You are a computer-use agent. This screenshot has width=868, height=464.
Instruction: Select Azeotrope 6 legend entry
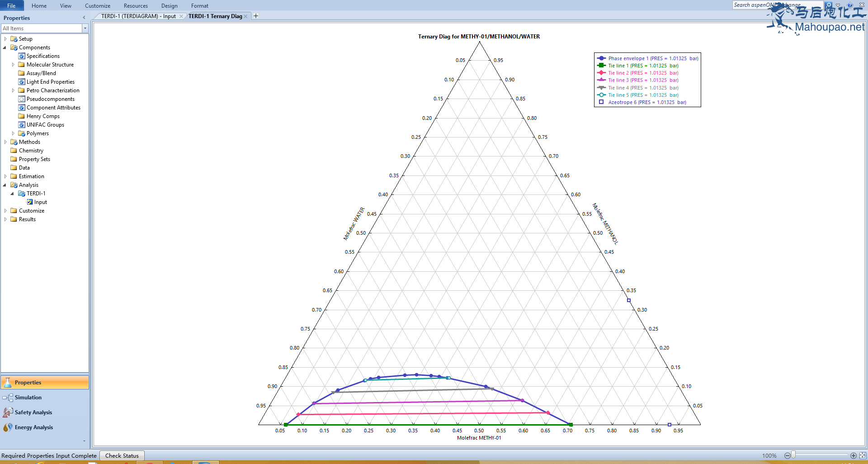(642, 102)
